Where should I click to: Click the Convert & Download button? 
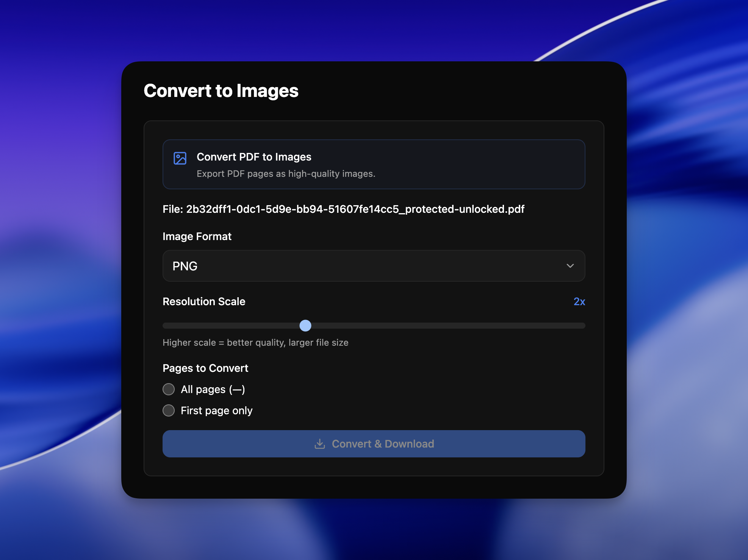coord(374,444)
